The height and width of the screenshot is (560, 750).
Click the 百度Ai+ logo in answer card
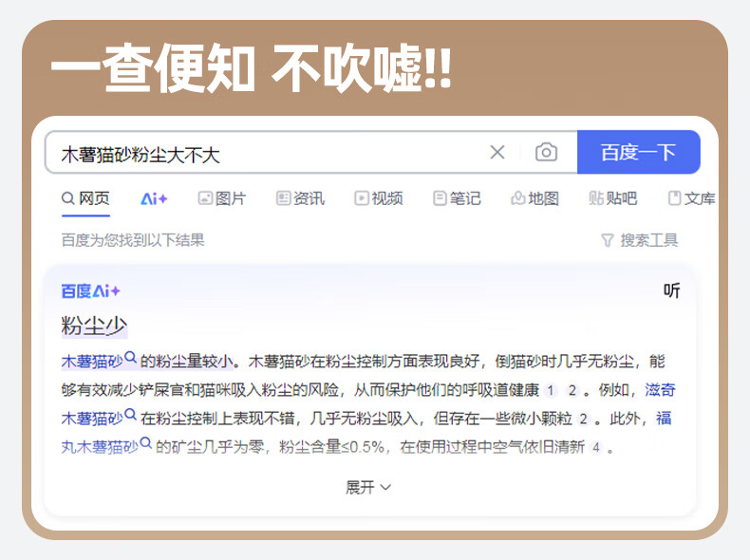pyautogui.click(x=90, y=290)
